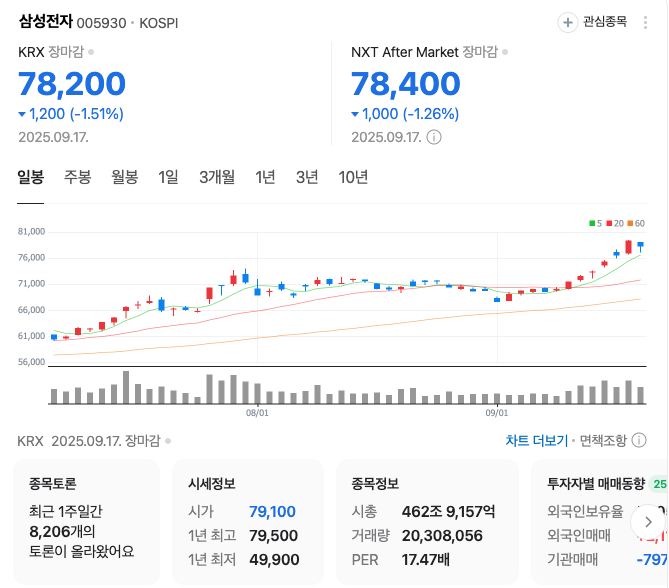
Task: Open the 투자자별 매매동향 card
Action: coord(600,521)
